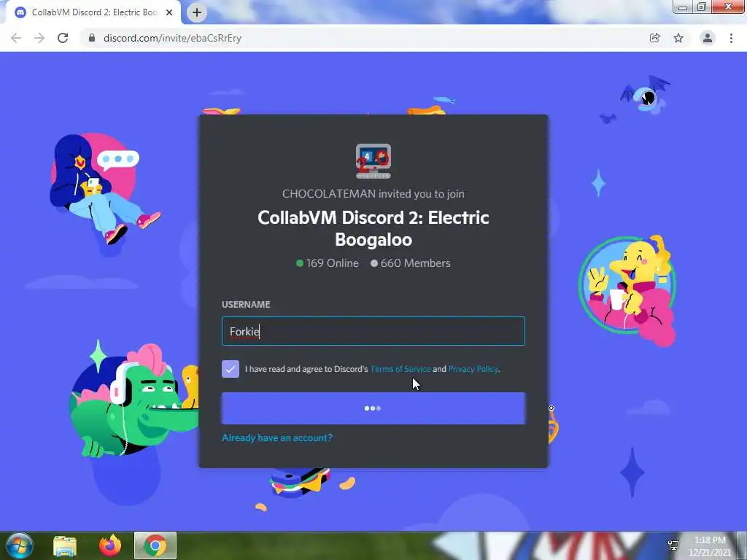This screenshot has height=560, width=747.
Task: Restore down the Chrome window
Action: coord(702,7)
